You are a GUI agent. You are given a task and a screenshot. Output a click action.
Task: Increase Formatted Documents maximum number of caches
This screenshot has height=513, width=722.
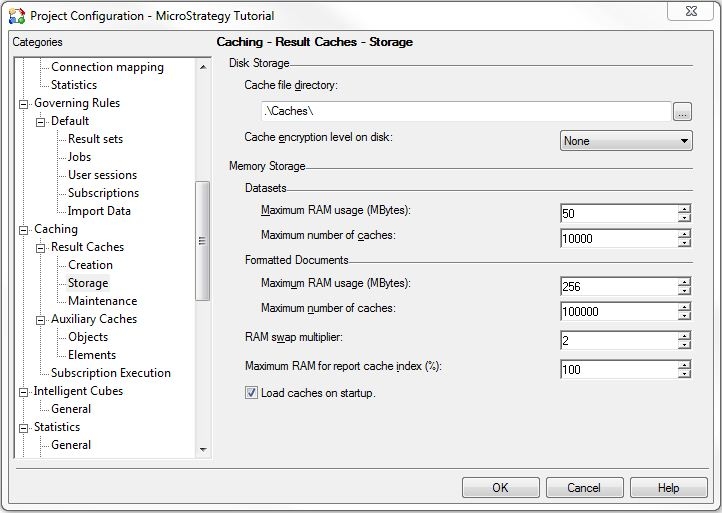click(684, 307)
